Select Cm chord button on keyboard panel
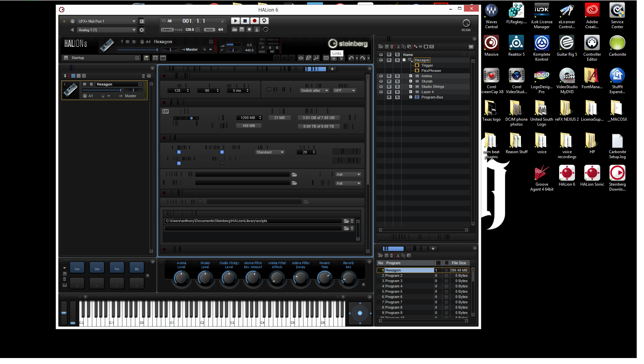The height and width of the screenshot is (364, 644). (77, 269)
